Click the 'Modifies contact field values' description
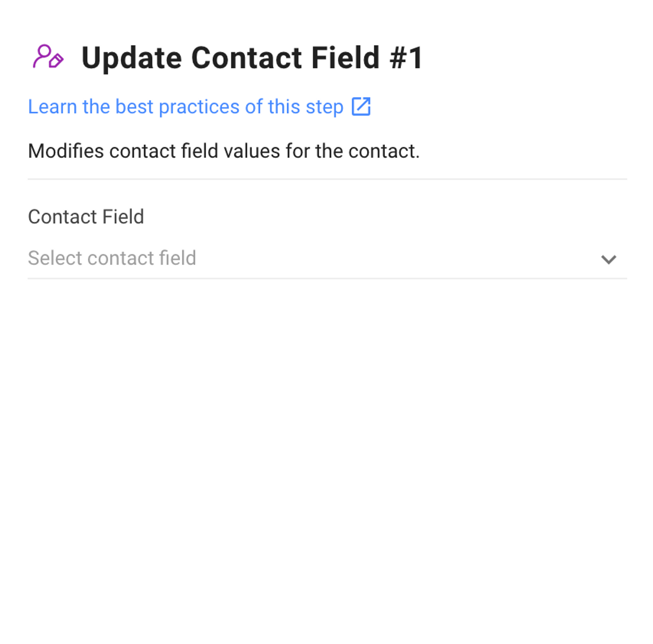 coord(223,151)
